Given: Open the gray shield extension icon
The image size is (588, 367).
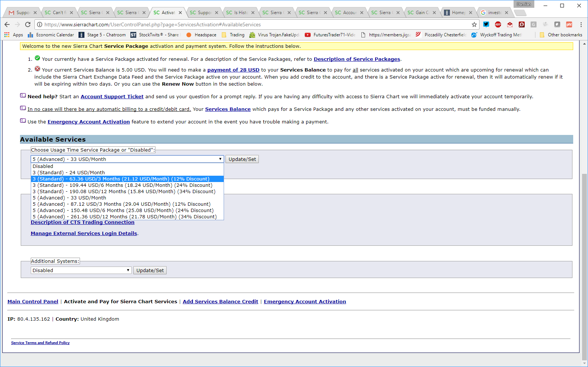Looking at the screenshot, I should tap(557, 24).
